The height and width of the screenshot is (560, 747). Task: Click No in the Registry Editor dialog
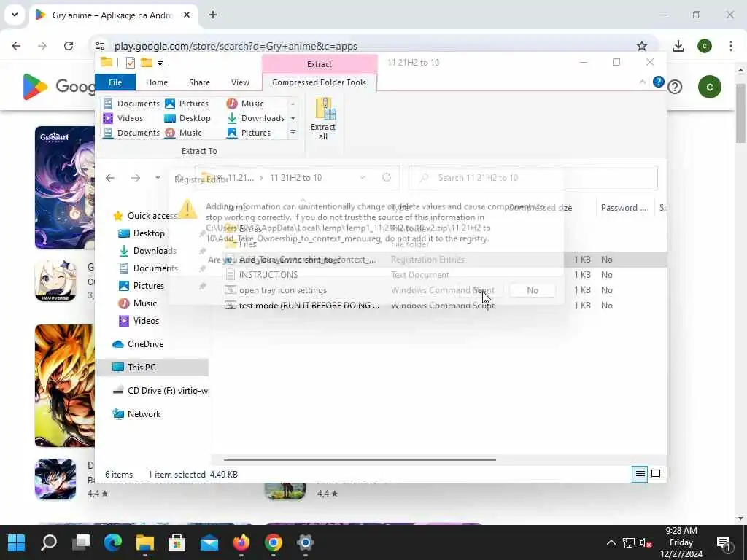(532, 290)
